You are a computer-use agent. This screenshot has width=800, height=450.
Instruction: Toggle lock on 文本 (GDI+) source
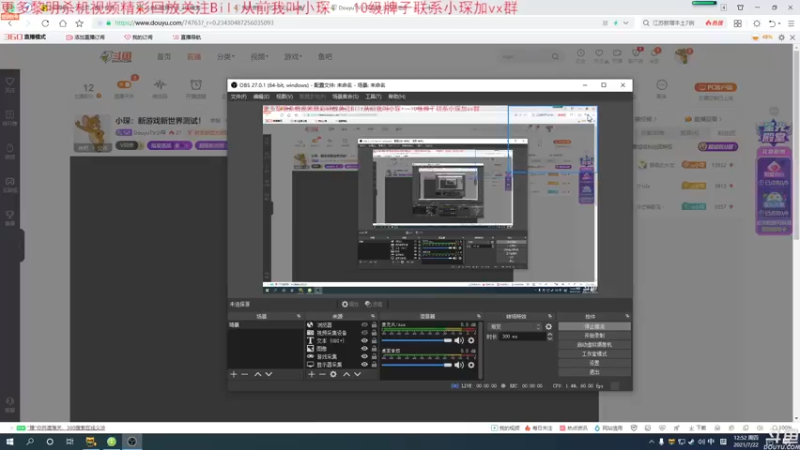coord(374,340)
